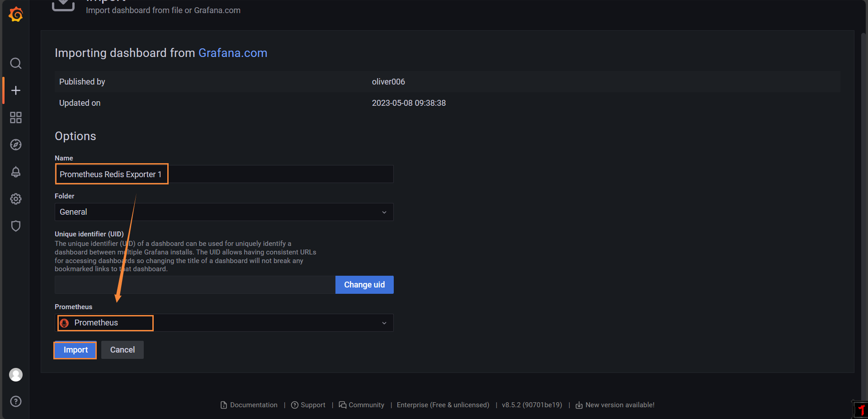The image size is (868, 419).
Task: Click the Unique identifier UID field
Action: [x=195, y=285]
